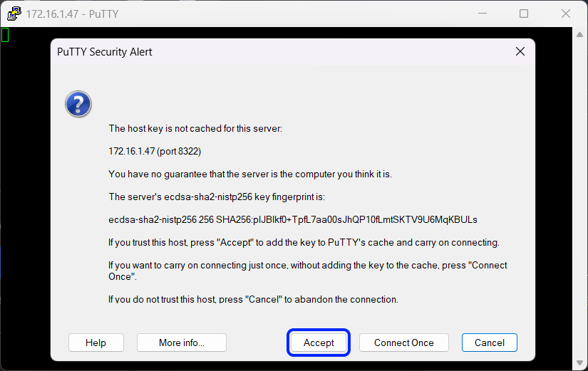Click the PuTTY title bar icon
Image resolution: width=588 pixels, height=371 pixels.
[x=14, y=14]
